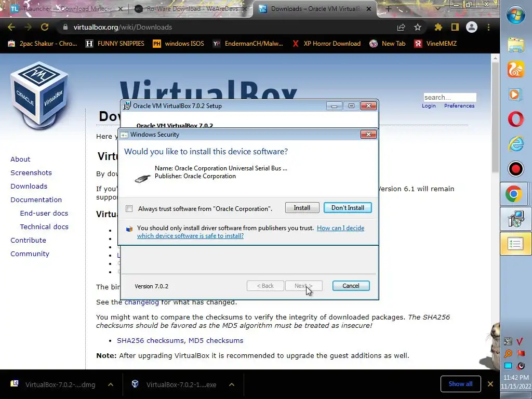Click the virtualbox.org address bar
This screenshot has width=532, height=399.
pyautogui.click(x=224, y=27)
